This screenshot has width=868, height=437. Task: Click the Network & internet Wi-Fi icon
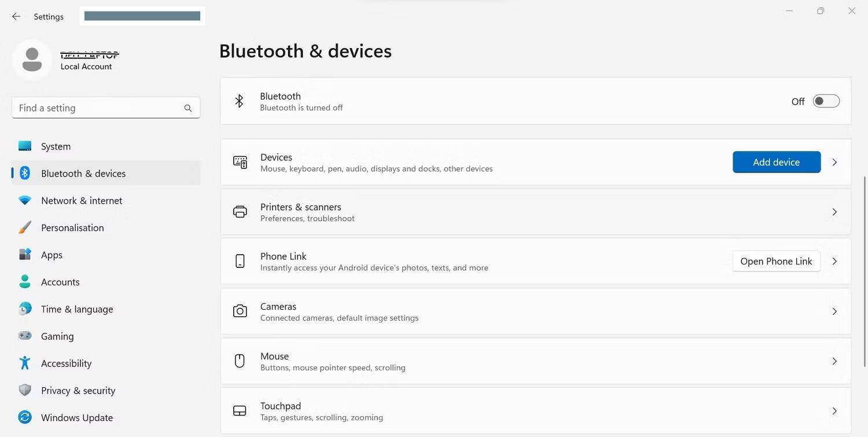(25, 200)
